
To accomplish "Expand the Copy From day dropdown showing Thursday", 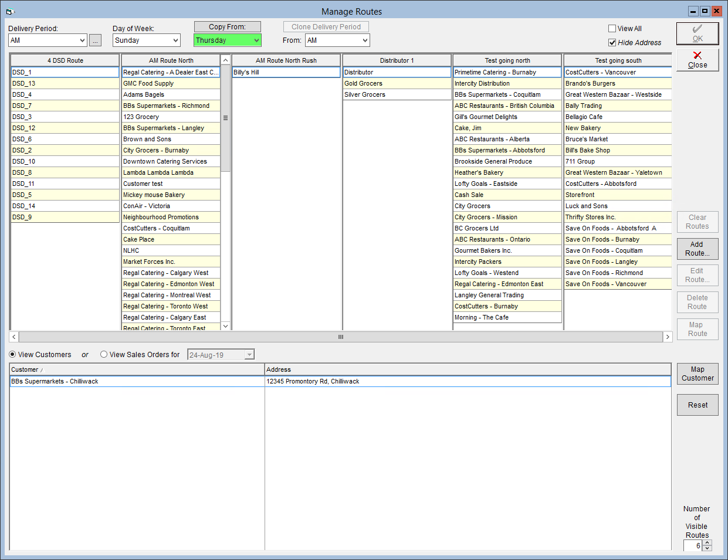I will [x=256, y=40].
